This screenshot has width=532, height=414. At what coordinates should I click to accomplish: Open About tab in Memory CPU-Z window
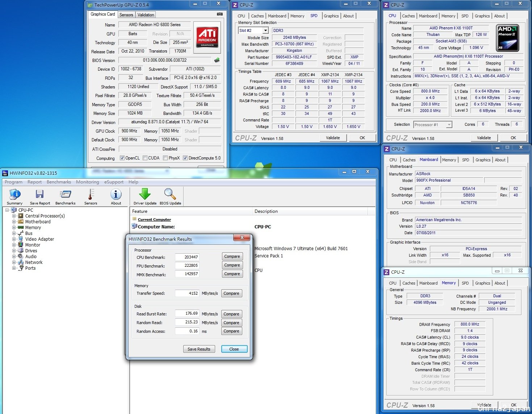click(500, 283)
